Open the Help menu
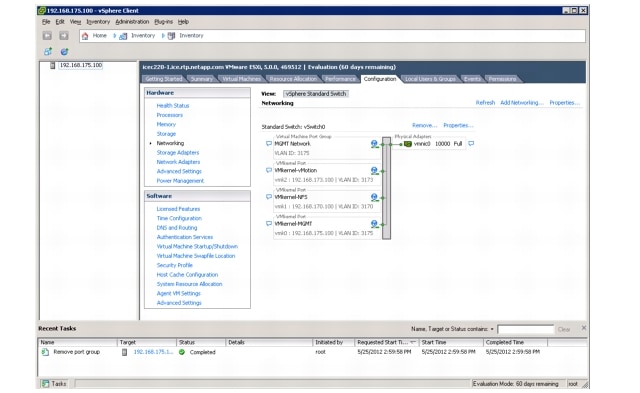640x393 pixels. [x=183, y=22]
